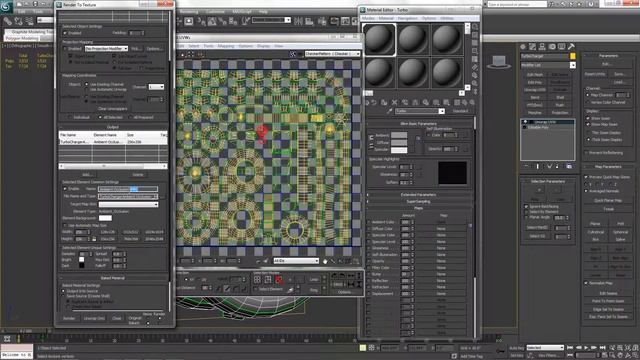Toggle Enable checkbox in Selected Element Common Settings
Screen dimensions: 640x360
(x=65, y=189)
